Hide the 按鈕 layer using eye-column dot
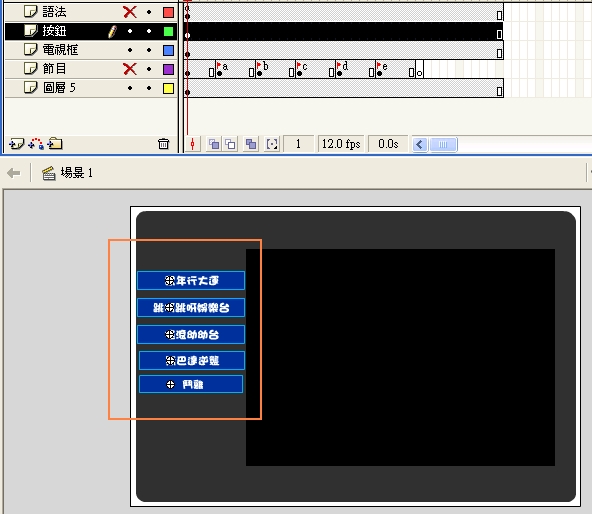This screenshot has height=514, width=592. click(130, 31)
